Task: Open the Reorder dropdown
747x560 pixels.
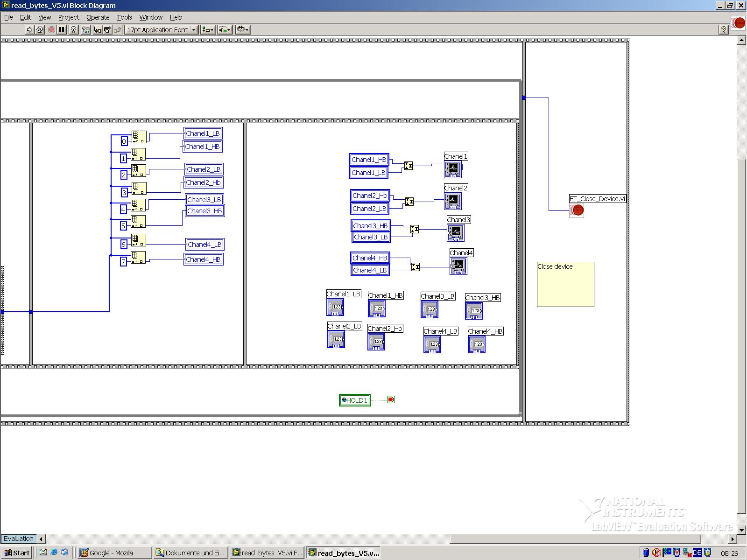Action: (x=243, y=29)
